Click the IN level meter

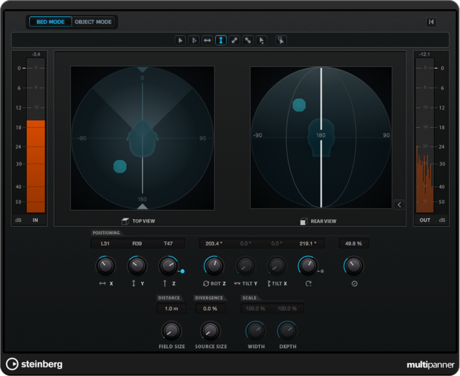[x=36, y=135]
